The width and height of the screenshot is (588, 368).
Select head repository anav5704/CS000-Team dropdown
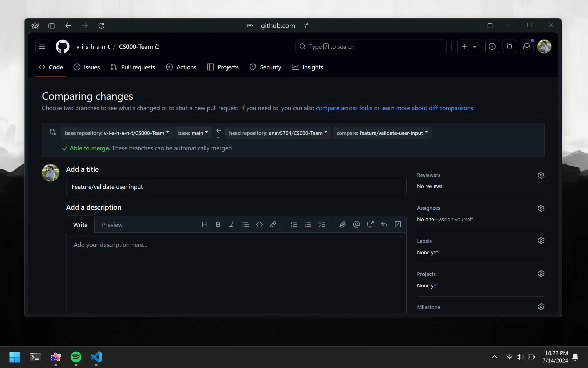coord(277,133)
